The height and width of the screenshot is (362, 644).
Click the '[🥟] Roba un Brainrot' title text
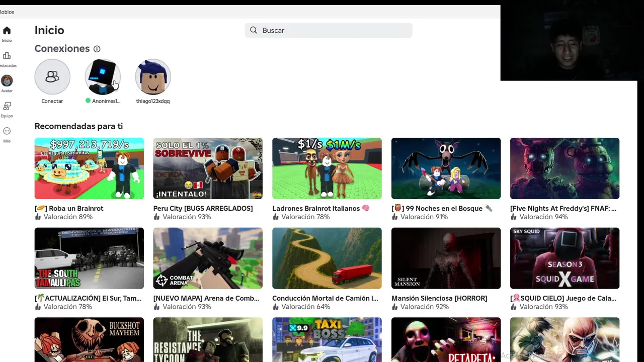pyautogui.click(x=69, y=208)
